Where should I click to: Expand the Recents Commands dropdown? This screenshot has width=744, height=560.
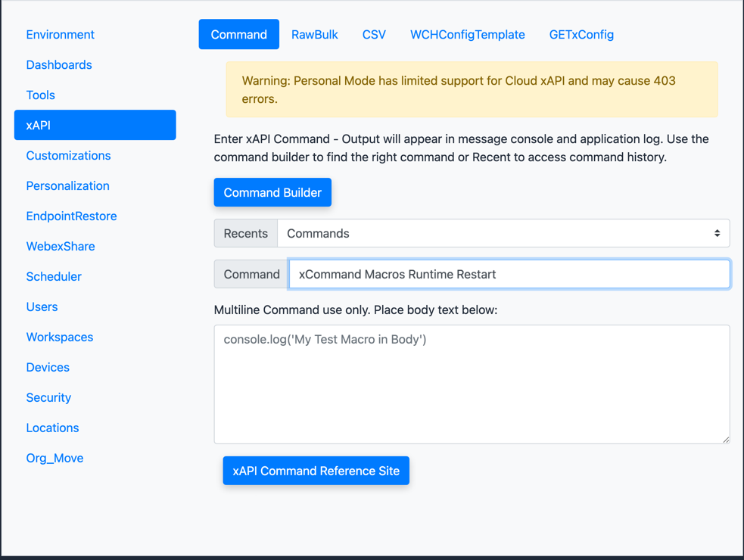point(503,234)
